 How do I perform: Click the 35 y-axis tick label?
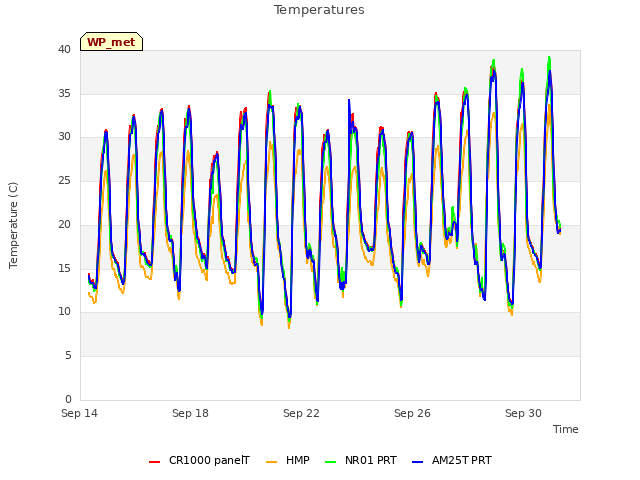64,93
